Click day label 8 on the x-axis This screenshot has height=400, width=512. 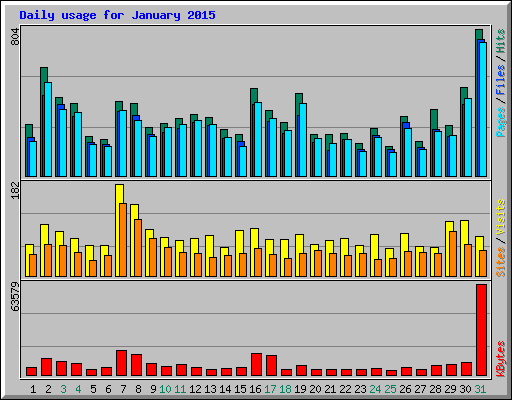(138, 389)
